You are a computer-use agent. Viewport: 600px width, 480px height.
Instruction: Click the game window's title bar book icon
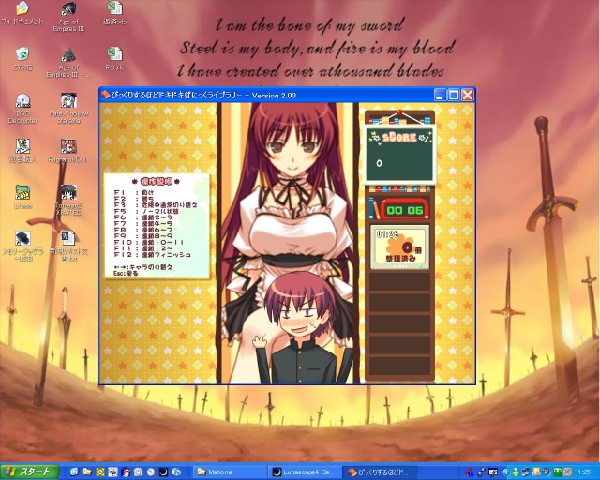(106, 95)
